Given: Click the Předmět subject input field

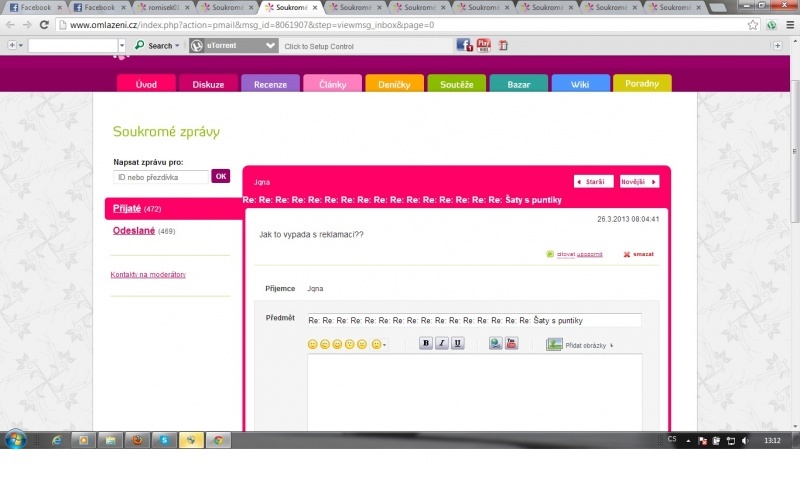Looking at the screenshot, I should point(473,320).
